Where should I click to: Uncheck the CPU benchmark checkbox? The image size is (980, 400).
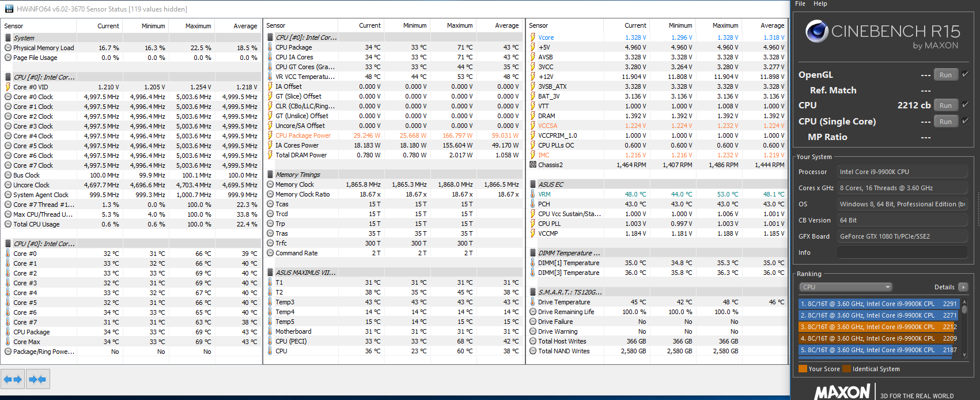pyautogui.click(x=965, y=105)
